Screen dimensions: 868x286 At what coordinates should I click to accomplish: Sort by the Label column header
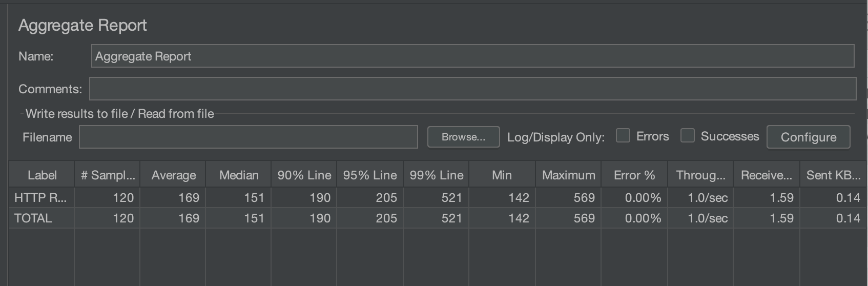(42, 175)
